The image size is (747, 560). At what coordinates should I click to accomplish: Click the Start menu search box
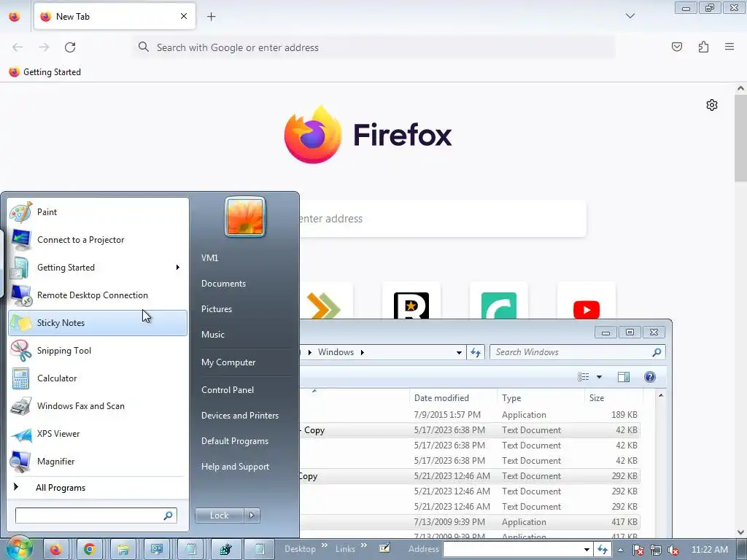pos(96,516)
